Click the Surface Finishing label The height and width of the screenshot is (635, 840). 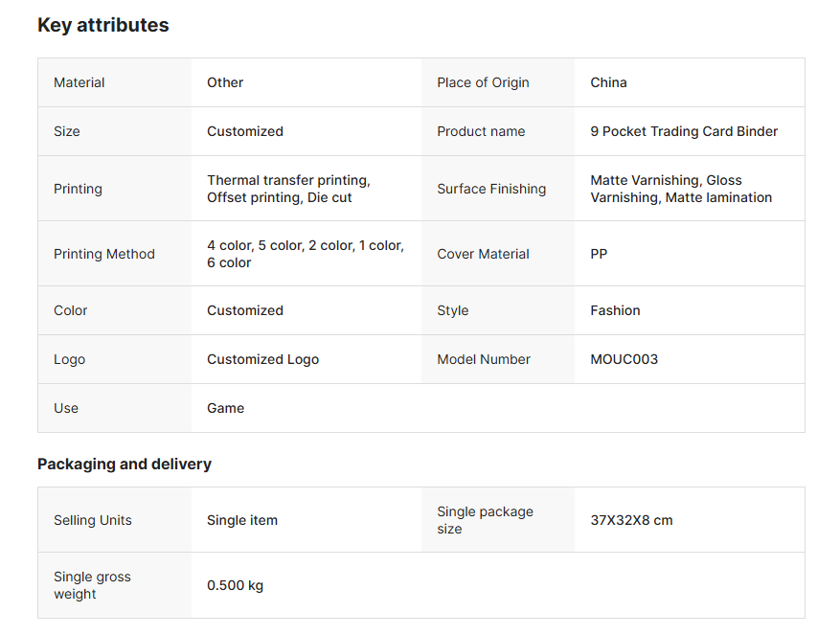click(x=491, y=189)
